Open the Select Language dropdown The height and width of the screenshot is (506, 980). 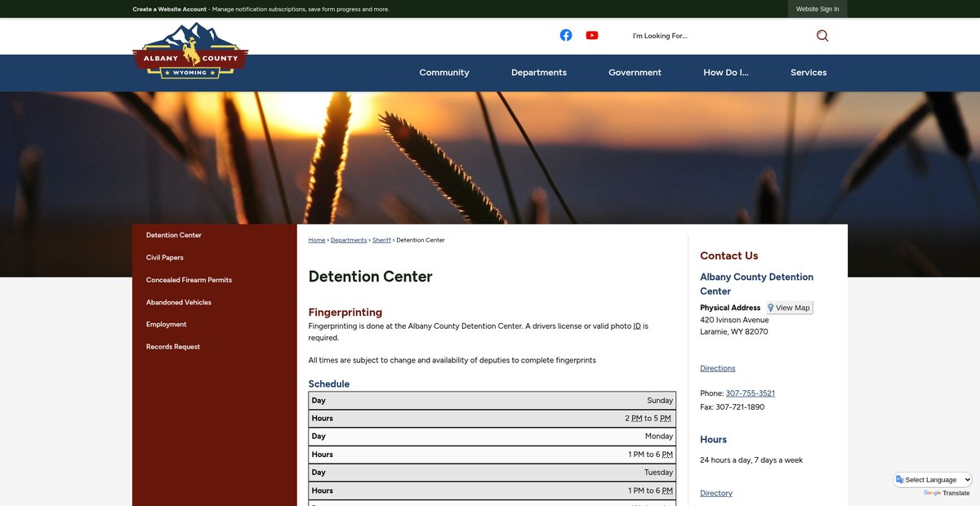(x=933, y=480)
